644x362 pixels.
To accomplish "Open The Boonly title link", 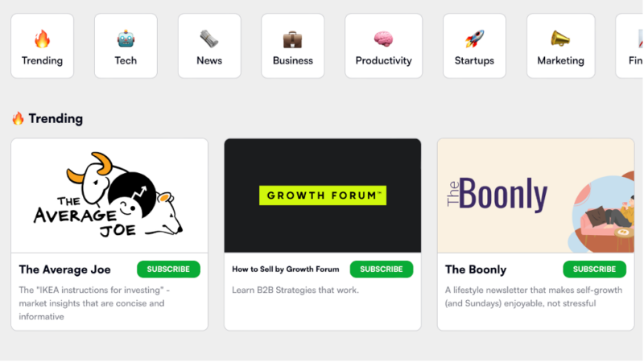I will click(x=476, y=269).
